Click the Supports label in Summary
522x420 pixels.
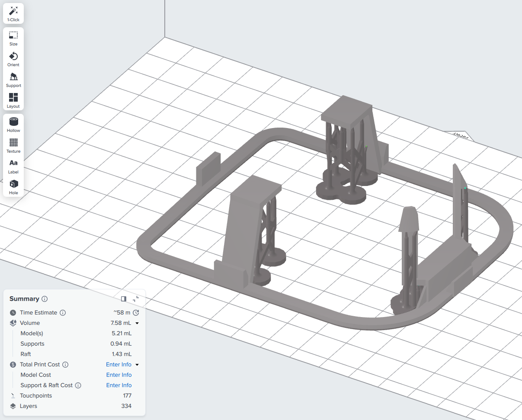32,344
